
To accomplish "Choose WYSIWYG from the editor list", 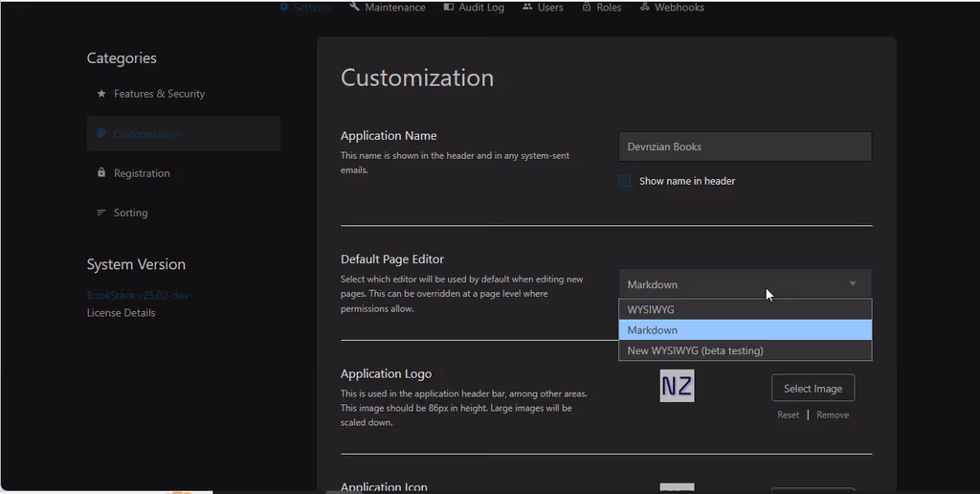I will 745,309.
